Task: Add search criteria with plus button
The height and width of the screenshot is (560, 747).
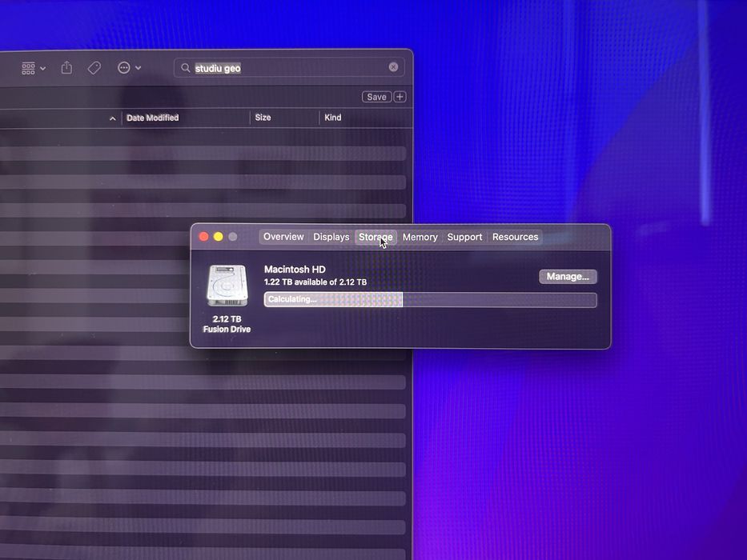Action: 400,97
